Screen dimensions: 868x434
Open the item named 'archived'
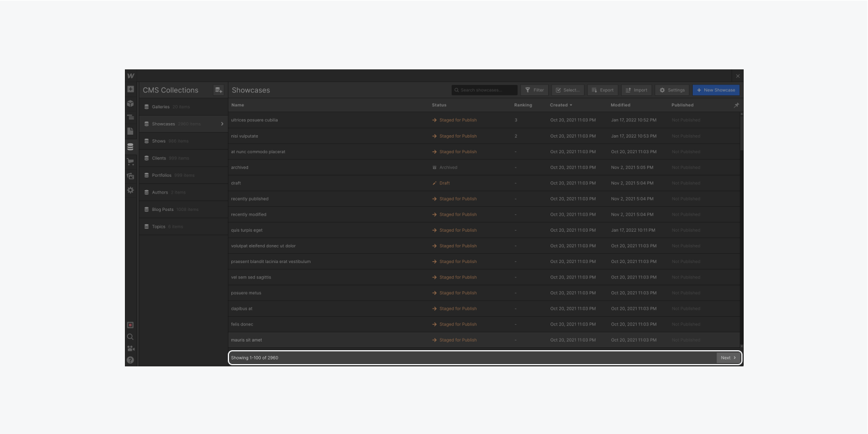(x=484, y=168)
